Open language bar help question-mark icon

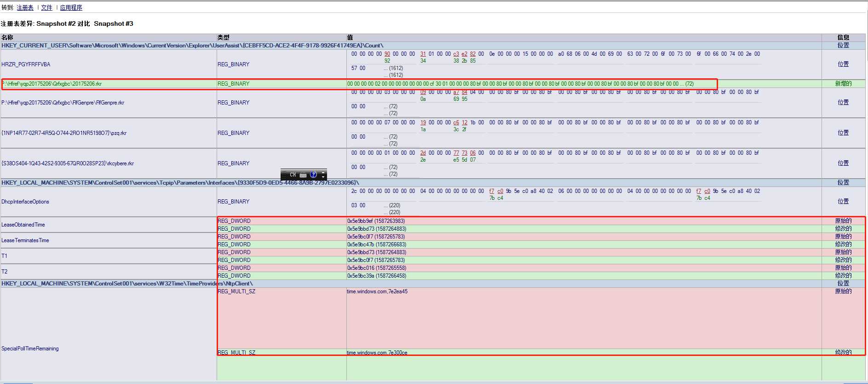click(314, 175)
